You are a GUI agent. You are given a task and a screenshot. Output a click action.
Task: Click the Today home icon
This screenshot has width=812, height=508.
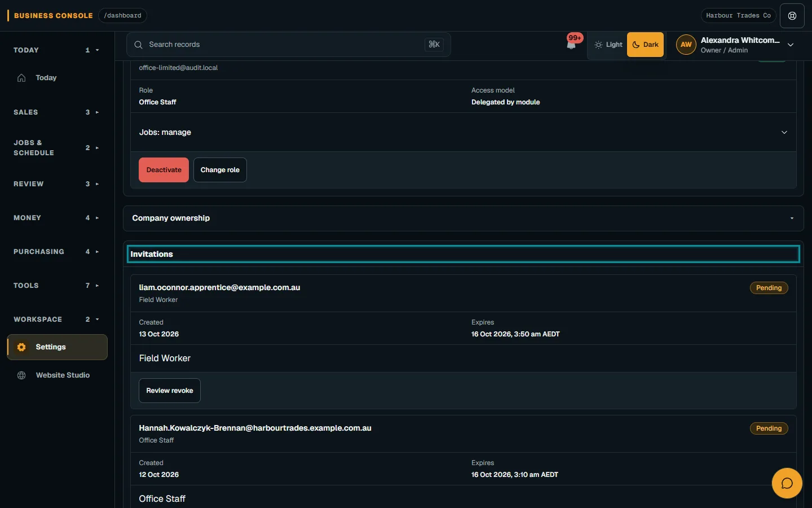[21, 78]
